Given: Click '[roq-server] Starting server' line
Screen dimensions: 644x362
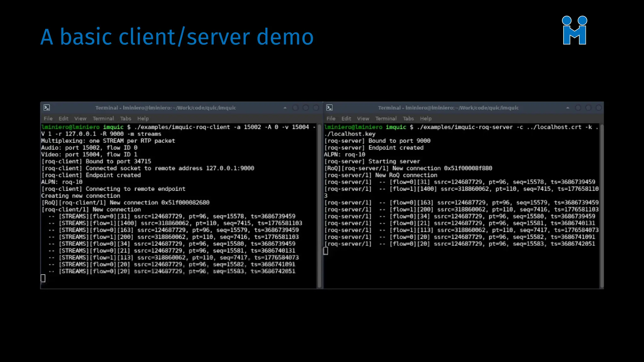Looking at the screenshot, I should coord(372,162).
